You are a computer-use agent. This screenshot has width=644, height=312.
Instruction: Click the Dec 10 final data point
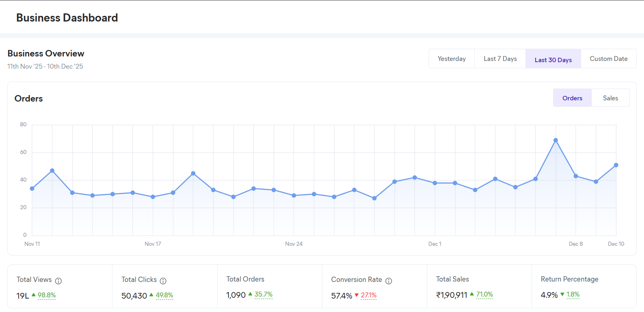click(x=616, y=165)
